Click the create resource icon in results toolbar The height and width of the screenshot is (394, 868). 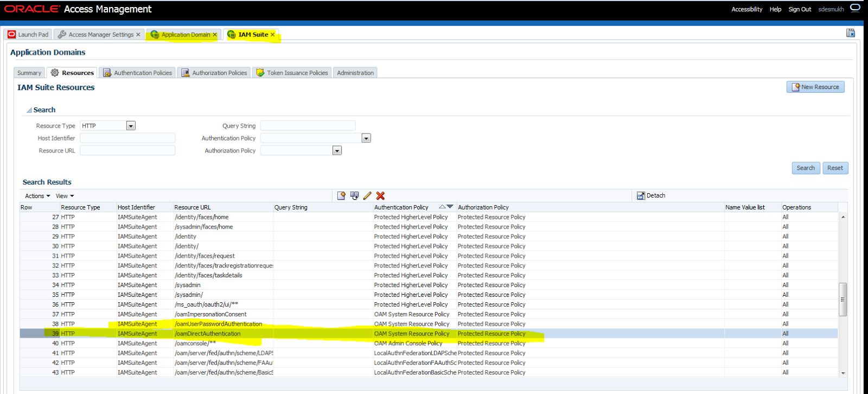pyautogui.click(x=341, y=196)
